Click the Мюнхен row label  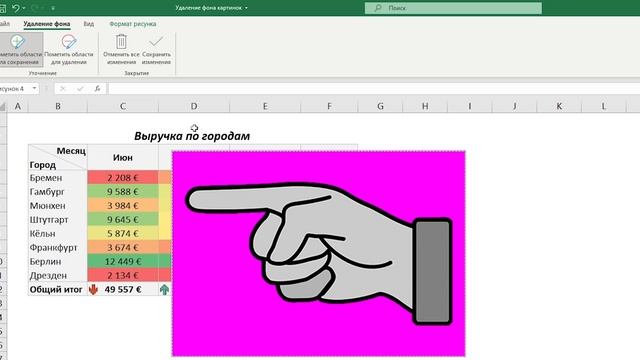tap(47, 206)
